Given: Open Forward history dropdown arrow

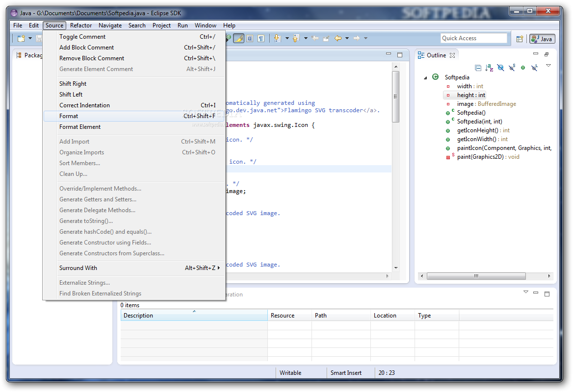Looking at the screenshot, I should 366,38.
